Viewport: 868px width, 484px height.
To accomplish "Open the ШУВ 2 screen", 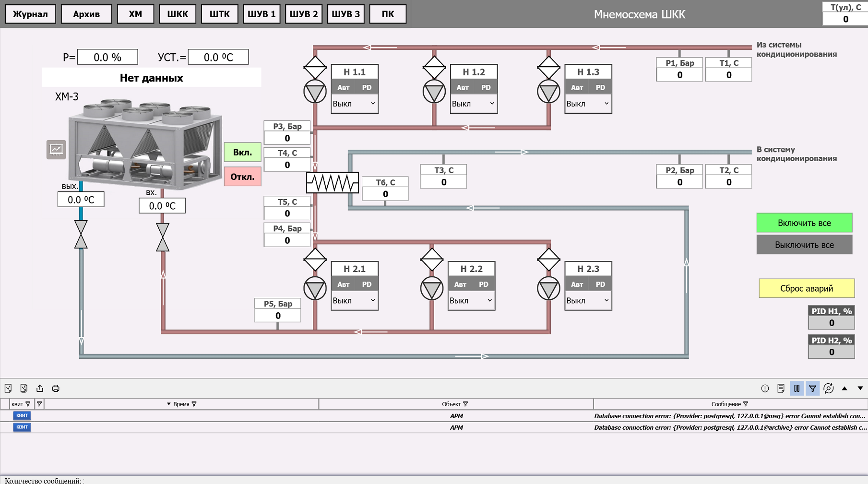I will [304, 14].
